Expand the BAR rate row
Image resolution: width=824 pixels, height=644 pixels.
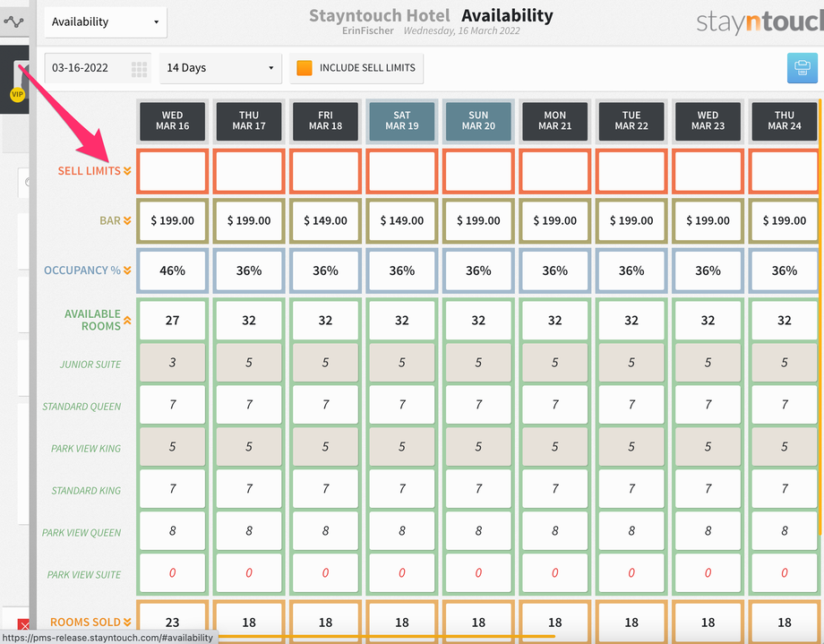click(127, 221)
